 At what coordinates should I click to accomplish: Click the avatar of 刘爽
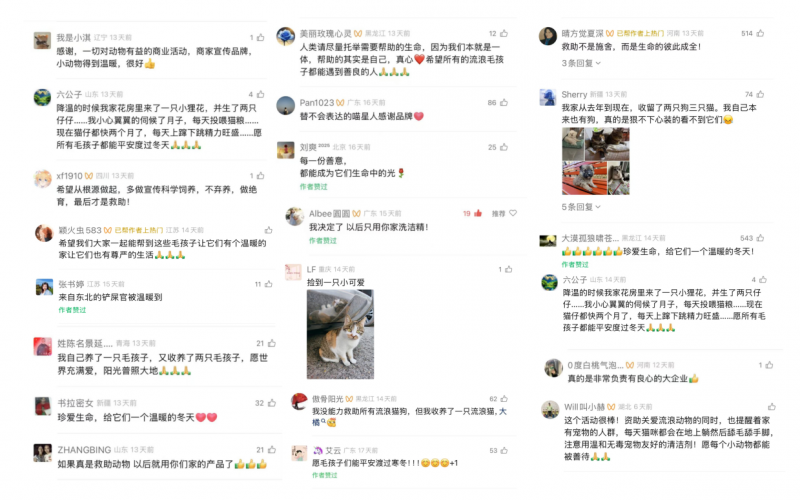click(286, 150)
